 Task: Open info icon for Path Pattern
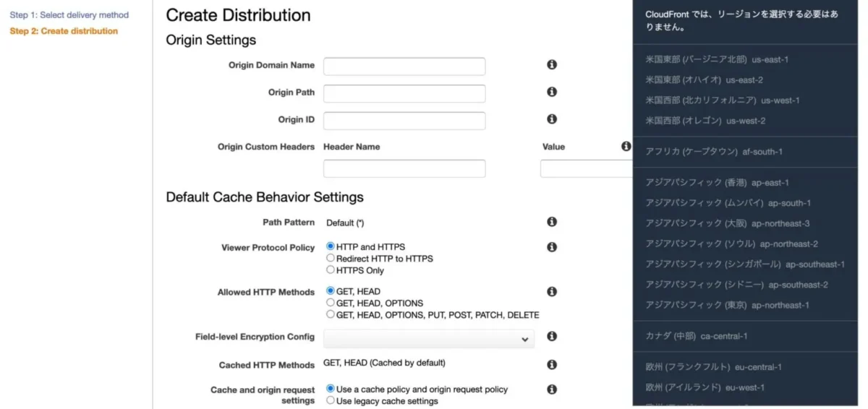552,222
